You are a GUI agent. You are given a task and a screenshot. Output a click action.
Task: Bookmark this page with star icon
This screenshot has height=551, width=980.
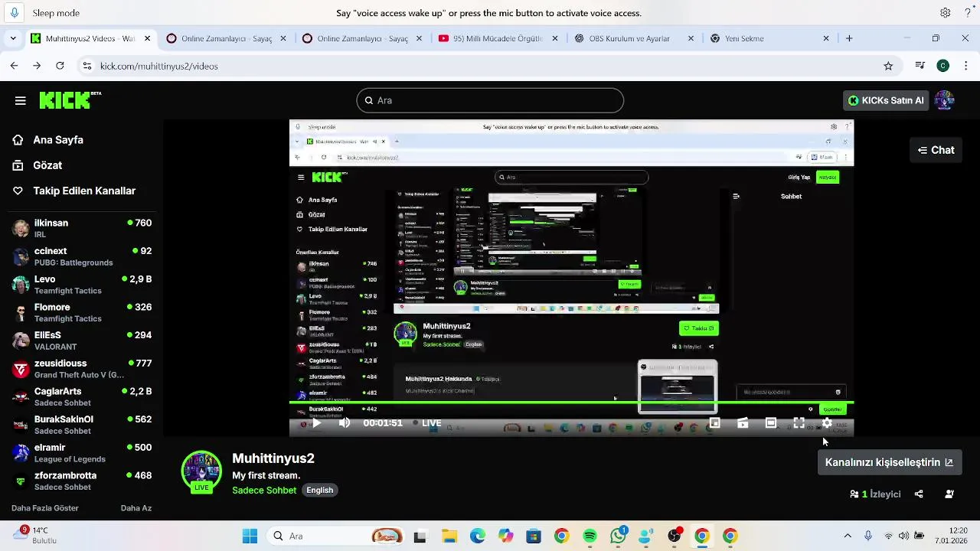[888, 66]
